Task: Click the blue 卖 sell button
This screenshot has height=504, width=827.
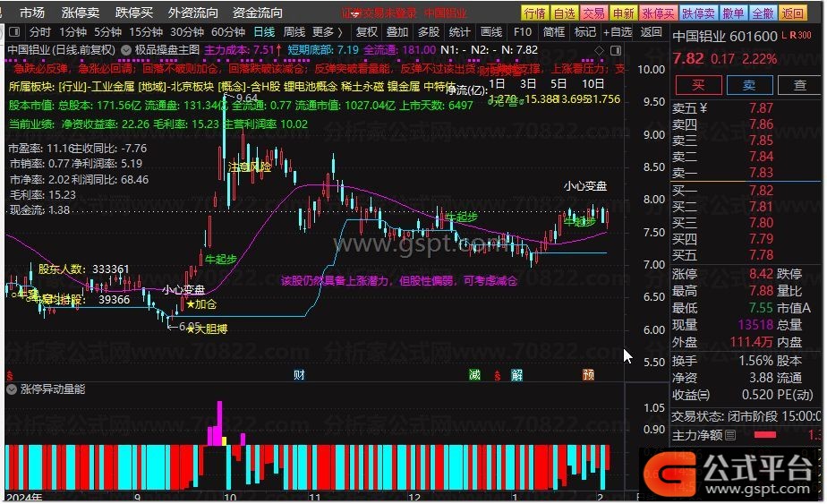Action: tap(749, 85)
